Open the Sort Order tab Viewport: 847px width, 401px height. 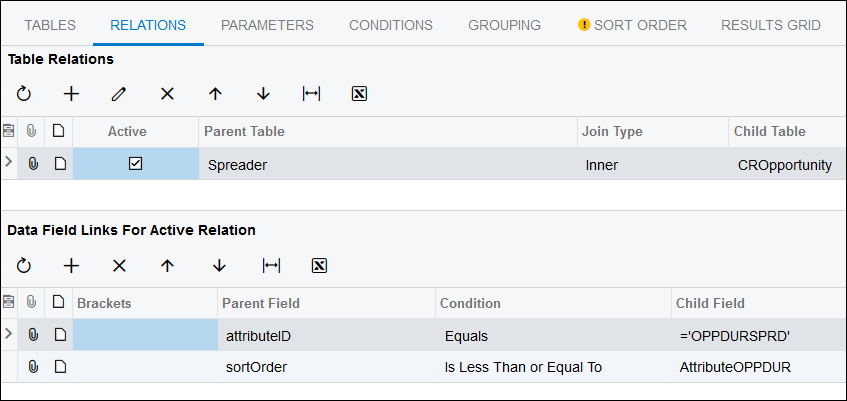(x=632, y=25)
